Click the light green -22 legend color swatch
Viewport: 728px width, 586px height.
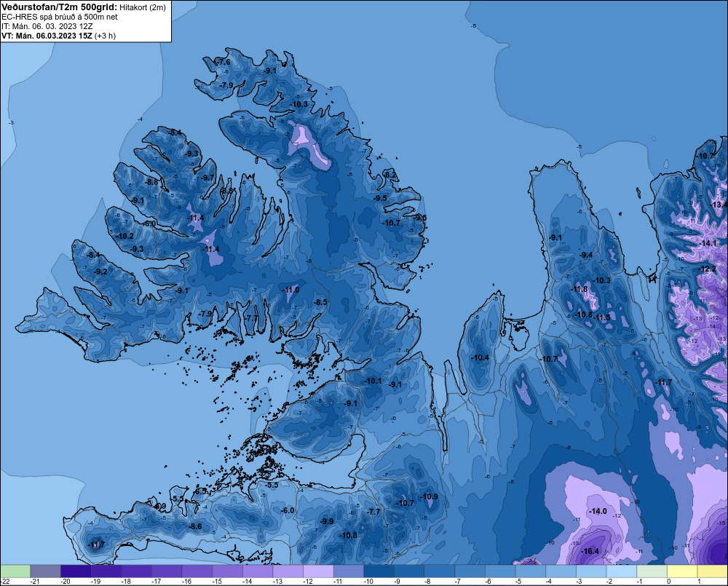(x=15, y=571)
